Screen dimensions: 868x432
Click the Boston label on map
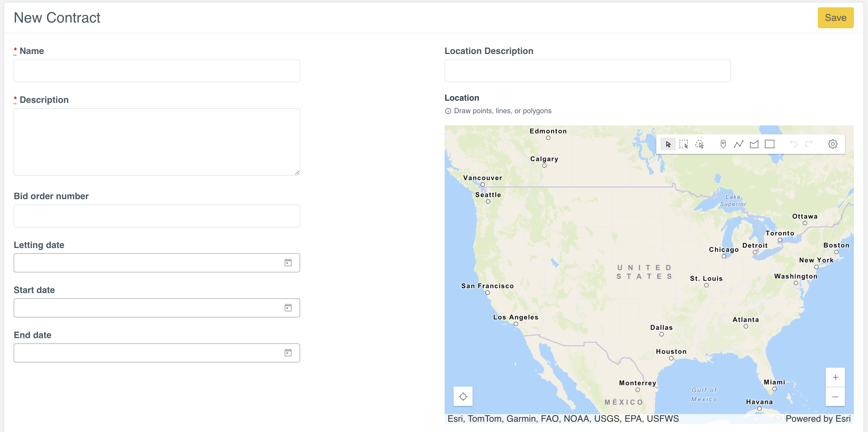(836, 245)
